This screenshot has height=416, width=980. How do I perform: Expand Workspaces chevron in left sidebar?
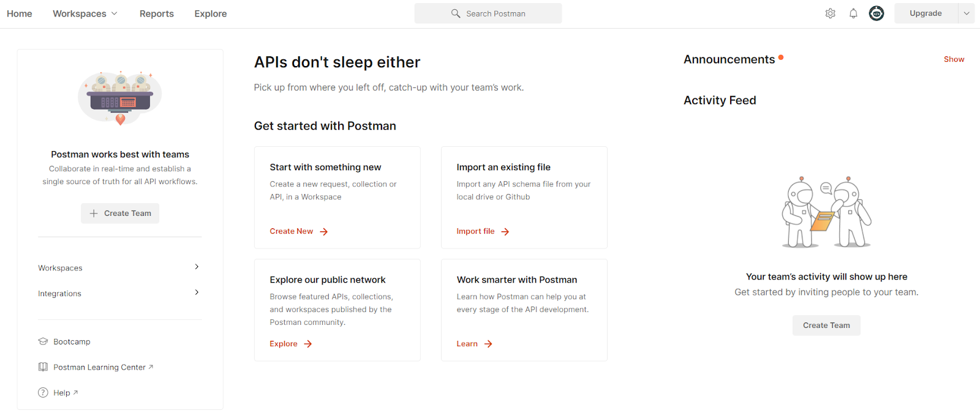click(197, 267)
